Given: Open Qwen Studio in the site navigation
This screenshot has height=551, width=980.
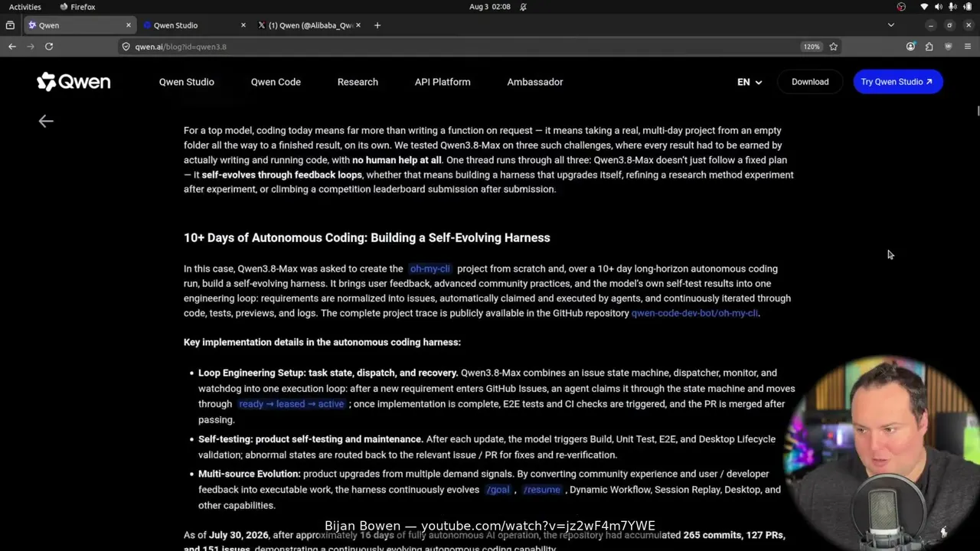Looking at the screenshot, I should click(x=187, y=82).
